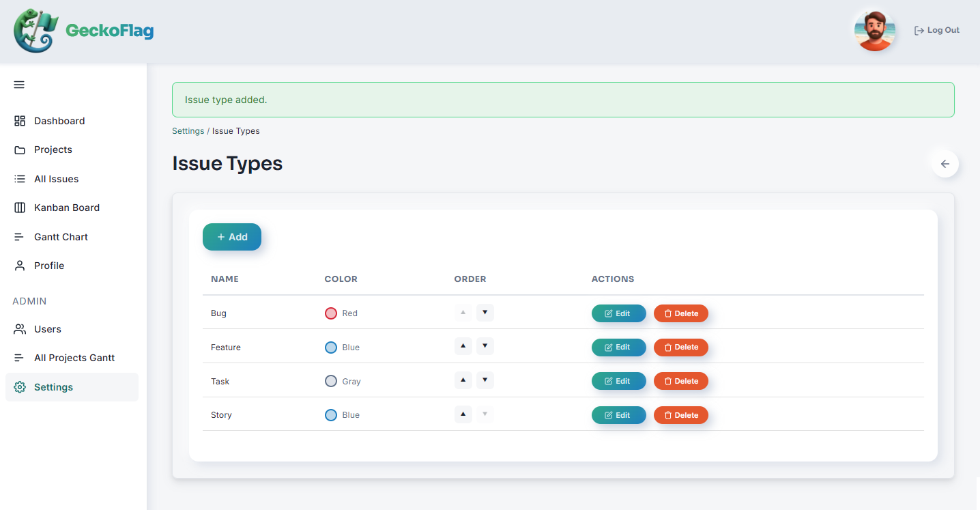Toggle the hamburger sidebar menu

(x=19, y=85)
